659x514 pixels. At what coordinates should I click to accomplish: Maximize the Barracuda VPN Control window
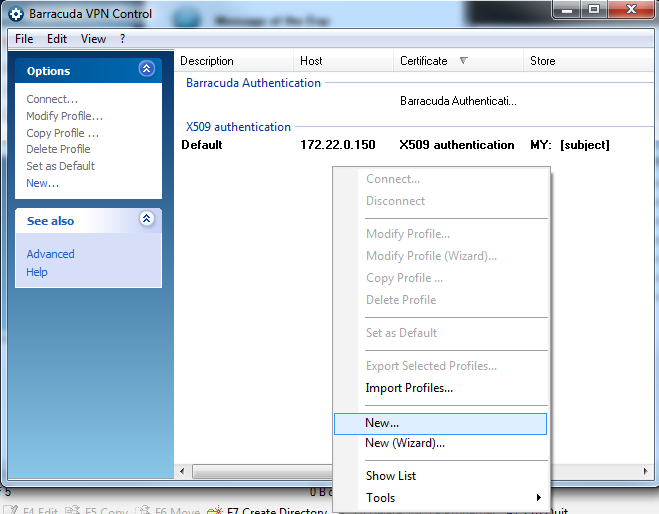pyautogui.click(x=594, y=10)
